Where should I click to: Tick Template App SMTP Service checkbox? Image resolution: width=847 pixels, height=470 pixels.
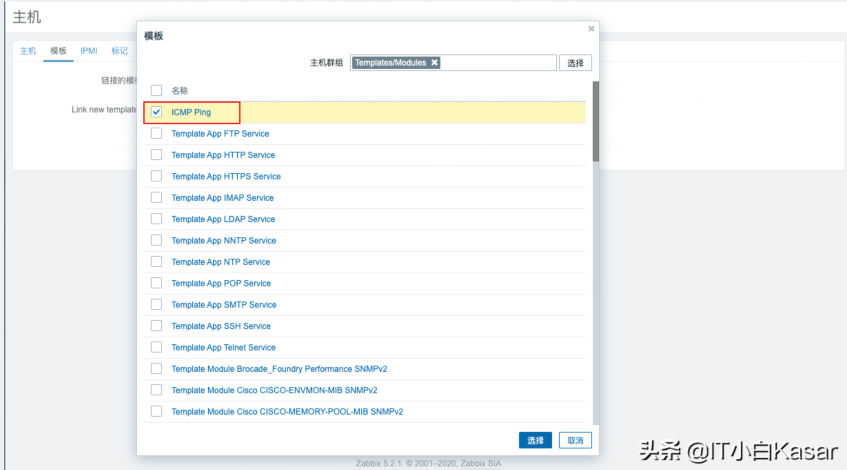pyautogui.click(x=156, y=305)
